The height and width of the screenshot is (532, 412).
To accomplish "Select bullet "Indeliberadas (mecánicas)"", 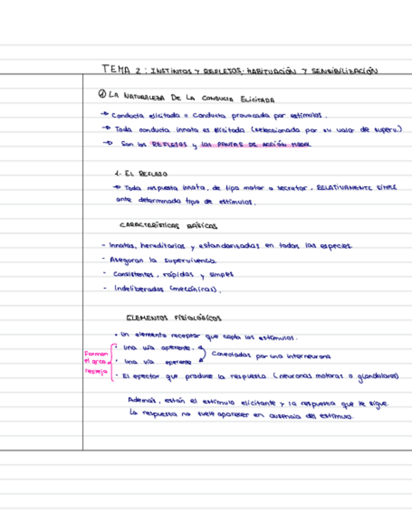I will pos(163,289).
